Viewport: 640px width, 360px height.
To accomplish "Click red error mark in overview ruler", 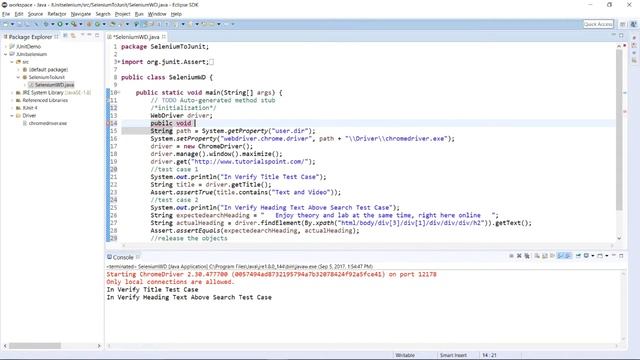I will click(x=625, y=111).
